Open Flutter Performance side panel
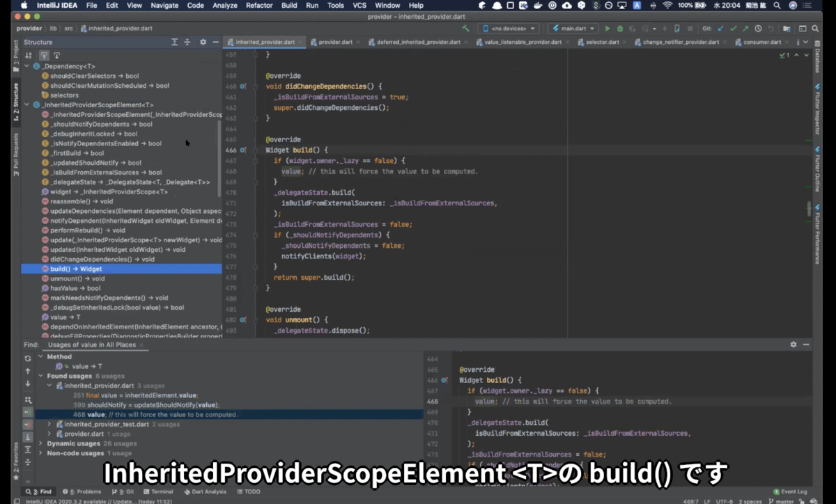 pos(817,235)
